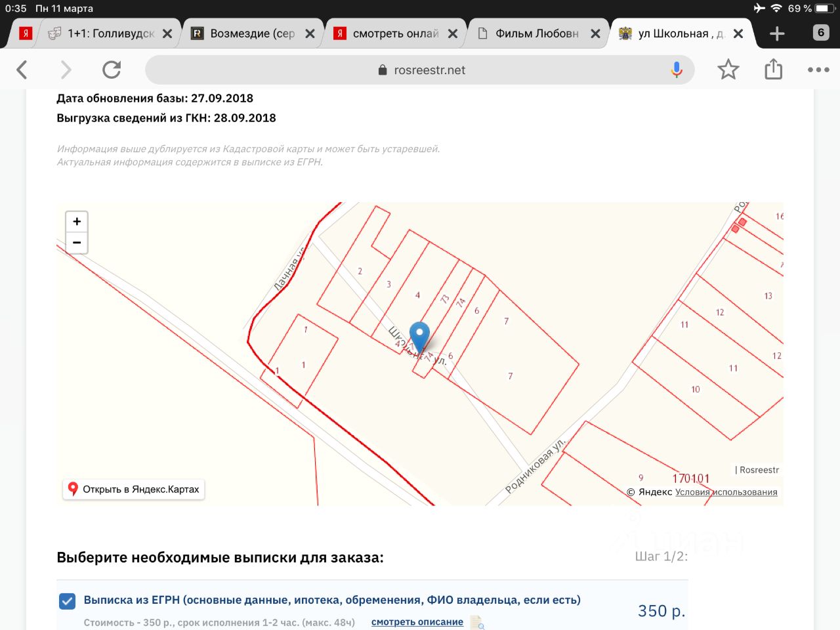Go forward with the forward arrow

[x=66, y=70]
